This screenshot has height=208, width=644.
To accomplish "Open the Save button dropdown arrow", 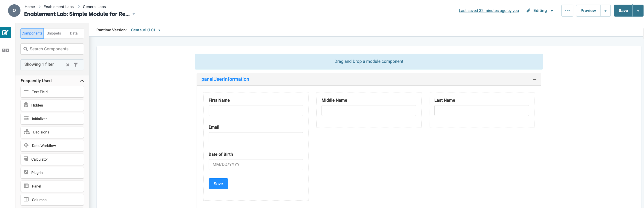I will [x=638, y=11].
